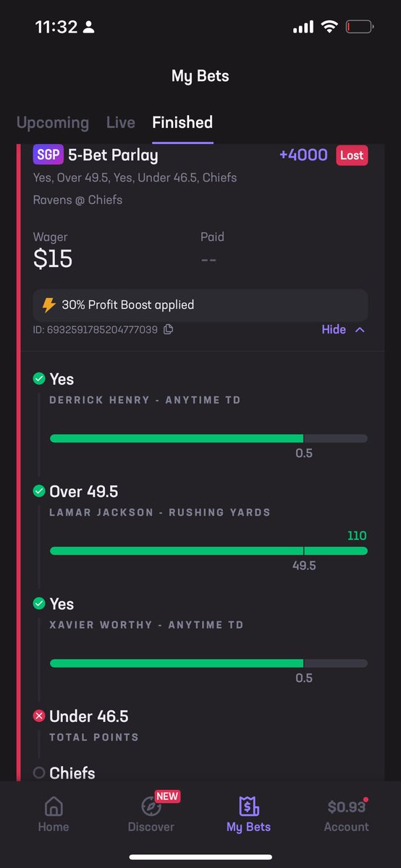Screen dimensions: 401x868
Task: Open Account showing $0.93 balance
Action: click(x=347, y=815)
